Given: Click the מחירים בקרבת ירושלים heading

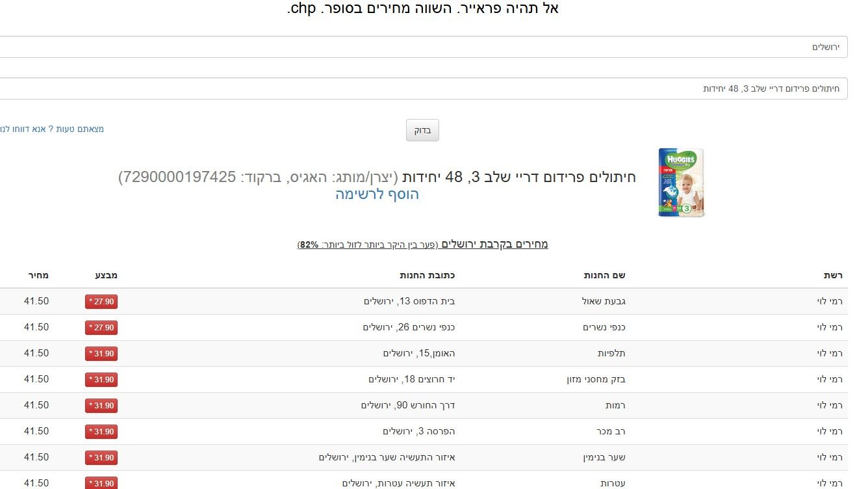Looking at the screenshot, I should point(495,244).
